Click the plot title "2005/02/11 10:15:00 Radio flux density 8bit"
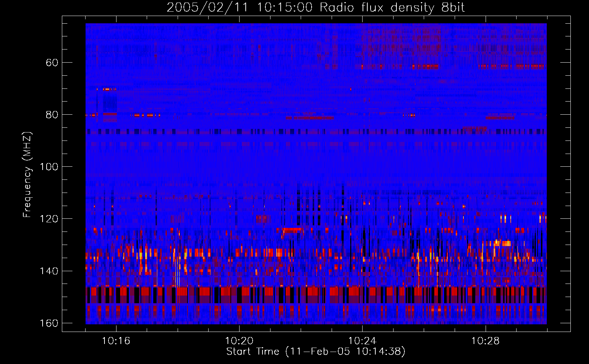The width and height of the screenshot is (589, 364). [x=316, y=8]
